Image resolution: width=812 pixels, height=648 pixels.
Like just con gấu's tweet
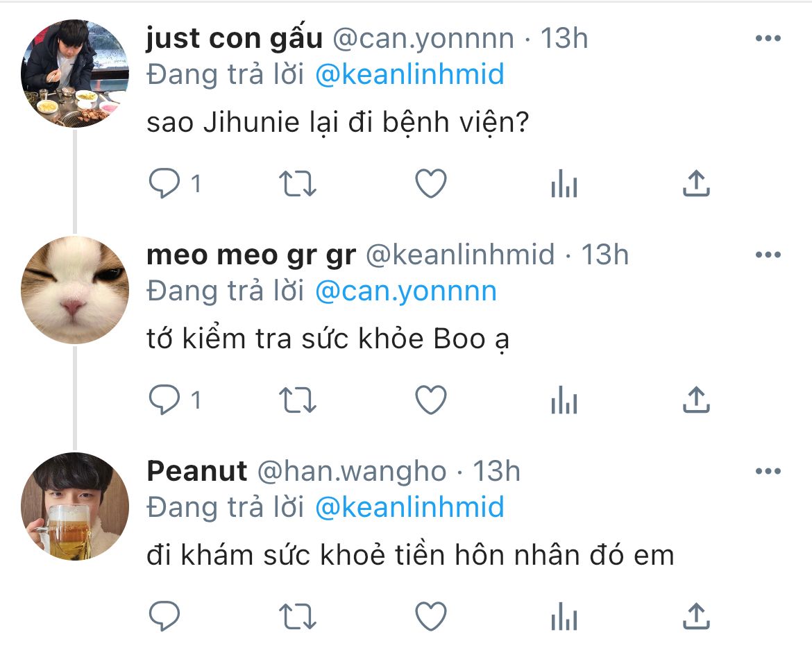[x=430, y=184]
